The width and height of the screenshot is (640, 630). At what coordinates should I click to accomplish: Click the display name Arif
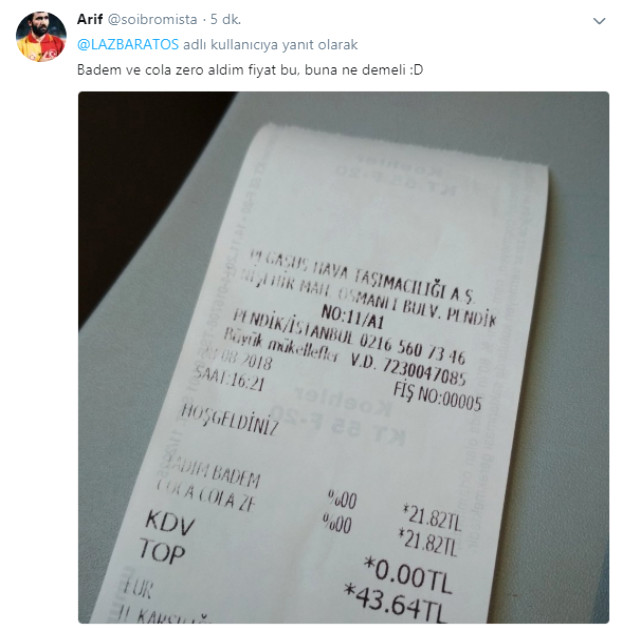pyautogui.click(x=89, y=19)
